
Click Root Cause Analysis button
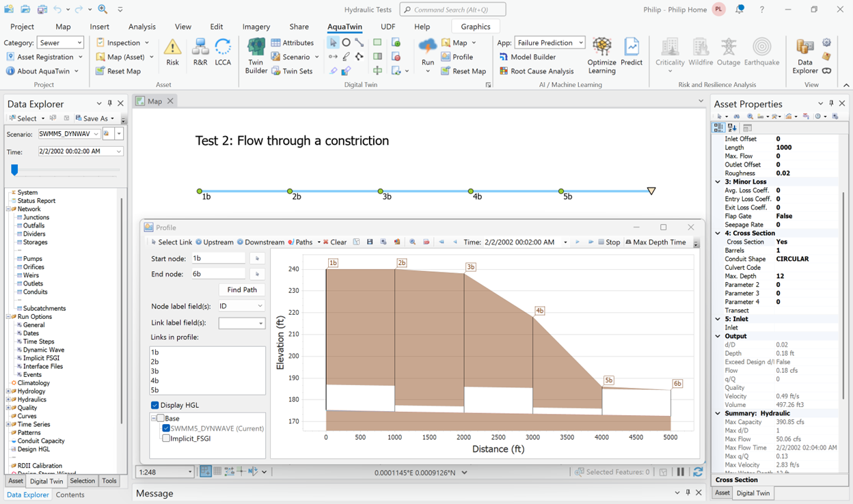coord(537,71)
